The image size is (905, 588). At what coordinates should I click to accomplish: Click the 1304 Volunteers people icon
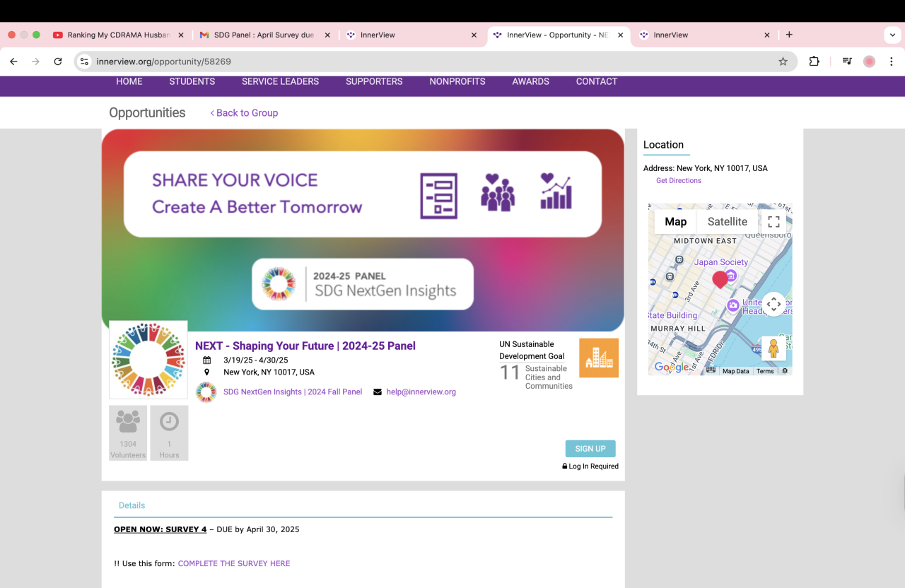pyautogui.click(x=128, y=421)
